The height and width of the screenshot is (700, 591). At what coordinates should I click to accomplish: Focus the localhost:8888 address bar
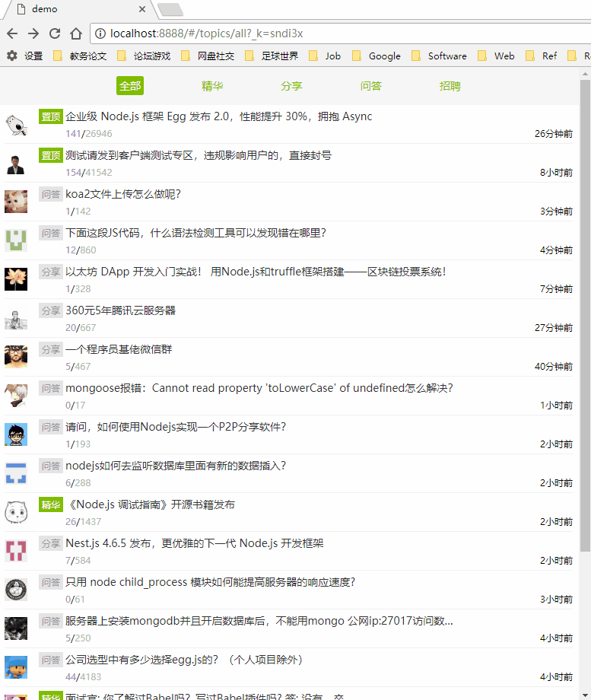(x=339, y=33)
